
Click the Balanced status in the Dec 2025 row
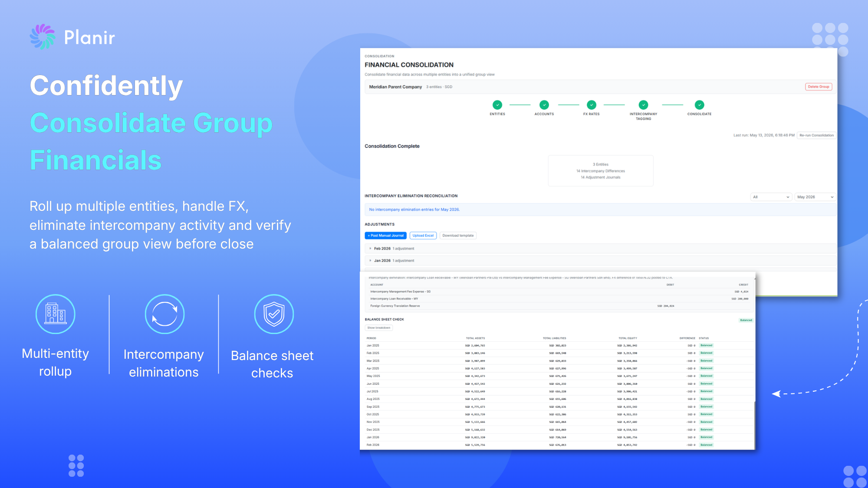706,430
